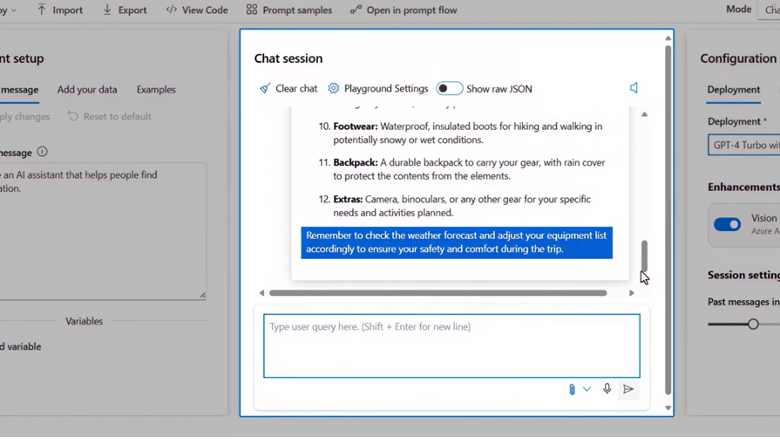
Task: Click the Reset to default undo icon
Action: tap(73, 116)
